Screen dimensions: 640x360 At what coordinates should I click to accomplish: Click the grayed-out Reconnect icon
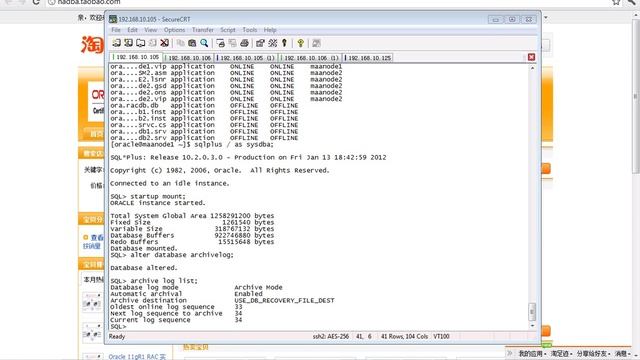coord(152,43)
